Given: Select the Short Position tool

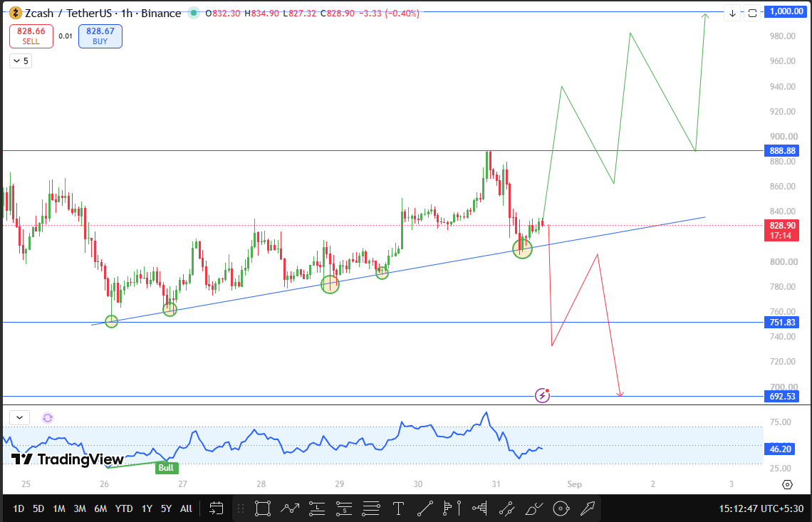Looking at the screenshot, I should pos(344,508).
